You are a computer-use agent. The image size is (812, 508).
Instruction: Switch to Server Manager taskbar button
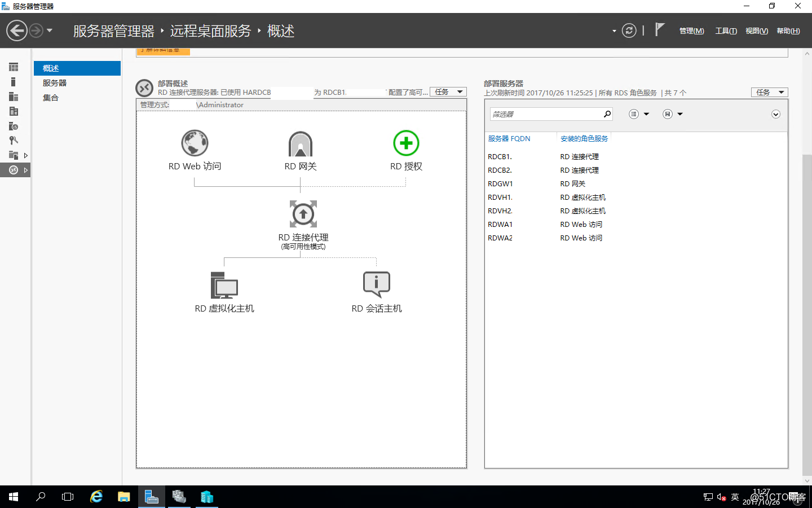point(152,497)
